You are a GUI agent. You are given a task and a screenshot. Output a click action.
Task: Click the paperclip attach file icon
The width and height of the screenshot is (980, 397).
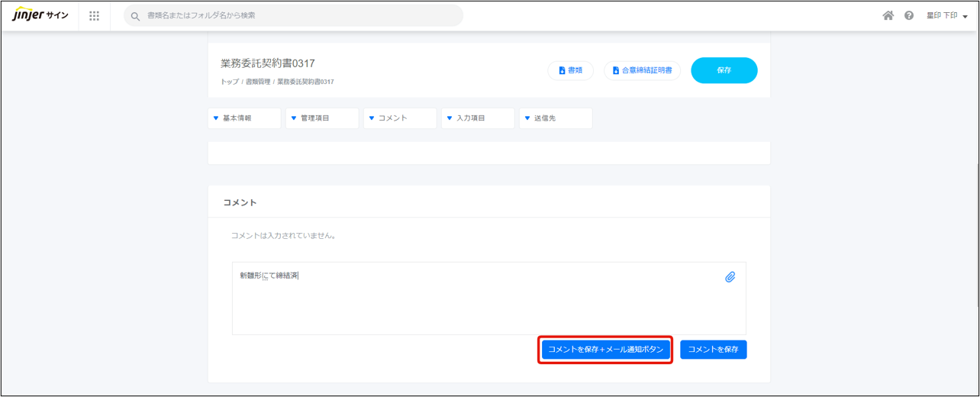click(x=730, y=277)
